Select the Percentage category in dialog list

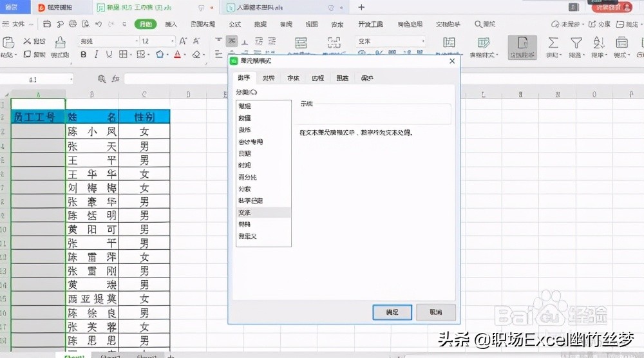pos(263,177)
